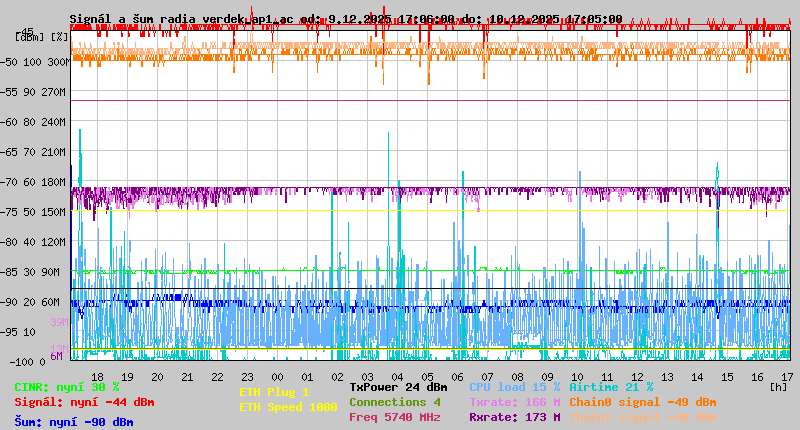800x430 pixels.
Task: Click the 'Txrate: 166 M' legend label
Action: click(515, 402)
